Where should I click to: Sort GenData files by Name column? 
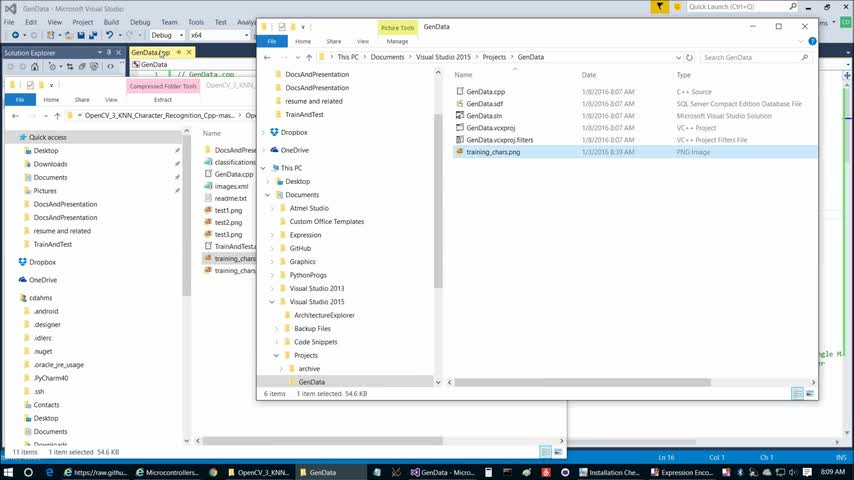[x=463, y=75]
